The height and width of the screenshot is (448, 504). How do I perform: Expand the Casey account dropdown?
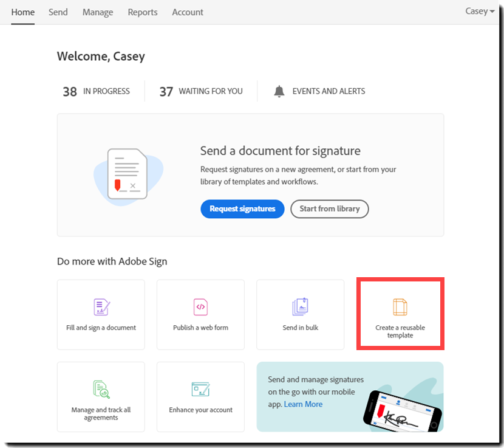(x=479, y=11)
